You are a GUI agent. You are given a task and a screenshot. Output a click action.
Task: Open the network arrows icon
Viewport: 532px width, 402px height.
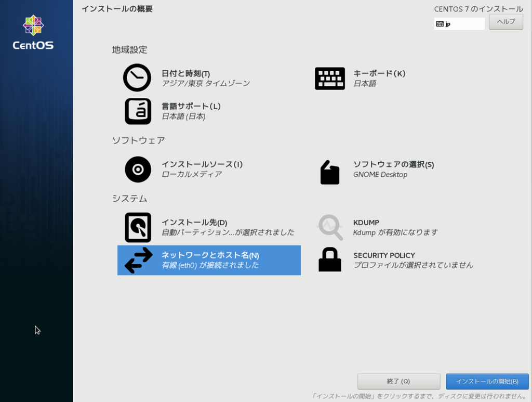pos(138,260)
